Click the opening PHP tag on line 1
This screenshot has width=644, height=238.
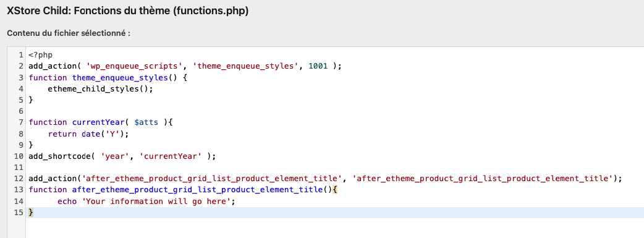pyautogui.click(x=41, y=54)
